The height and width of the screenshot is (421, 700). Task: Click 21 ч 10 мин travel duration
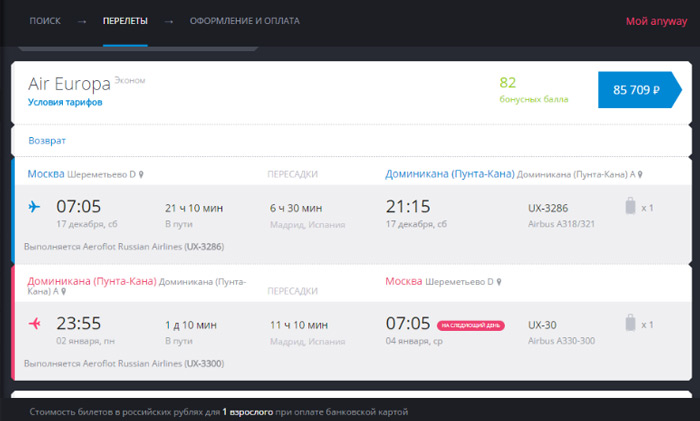click(x=194, y=208)
